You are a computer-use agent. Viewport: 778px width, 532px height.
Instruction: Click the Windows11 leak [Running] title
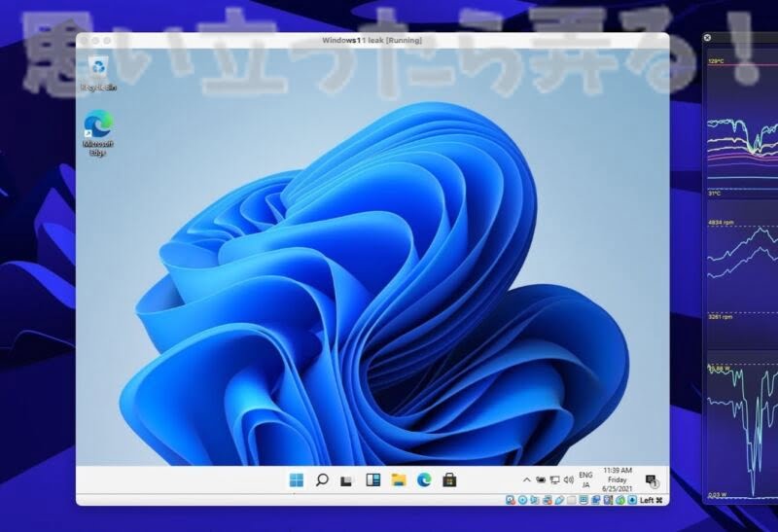(372, 40)
